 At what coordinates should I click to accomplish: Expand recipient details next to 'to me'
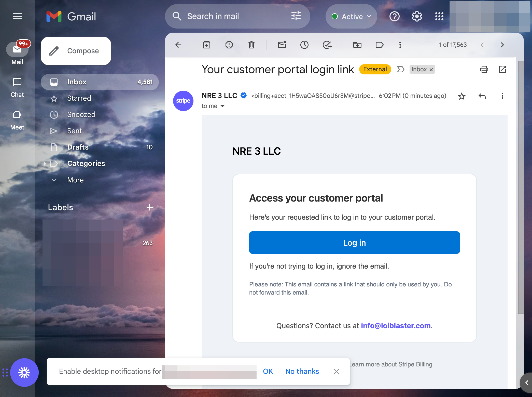[222, 106]
